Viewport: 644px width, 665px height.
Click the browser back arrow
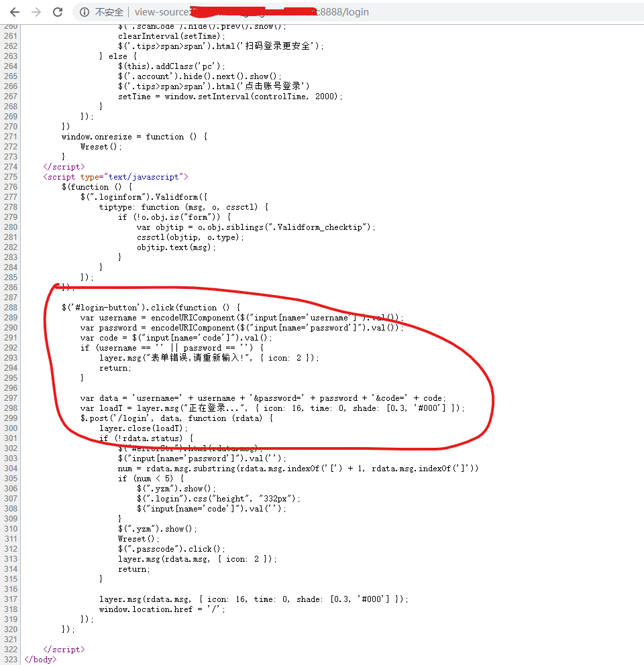click(x=15, y=12)
